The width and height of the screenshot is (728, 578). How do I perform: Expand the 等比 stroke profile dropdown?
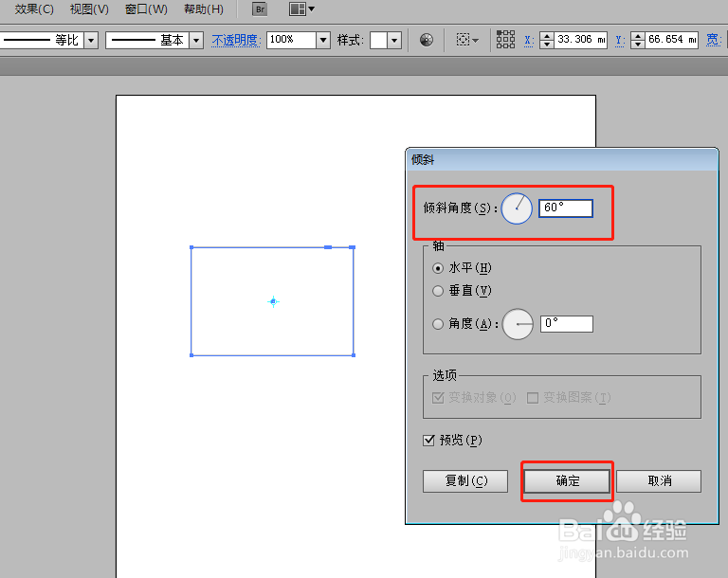pos(91,41)
